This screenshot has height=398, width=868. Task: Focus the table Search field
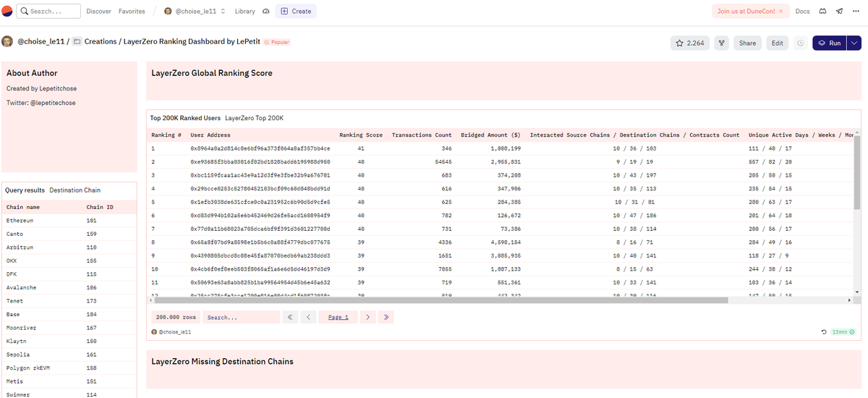click(x=241, y=317)
